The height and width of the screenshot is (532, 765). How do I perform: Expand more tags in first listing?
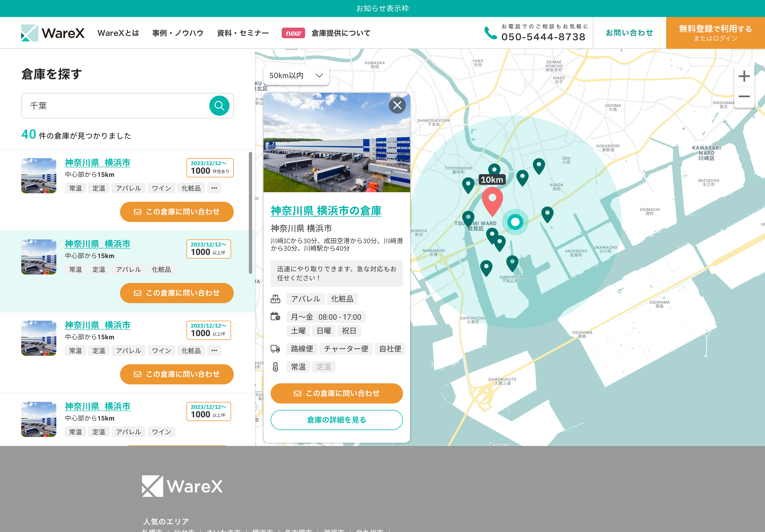(x=214, y=188)
